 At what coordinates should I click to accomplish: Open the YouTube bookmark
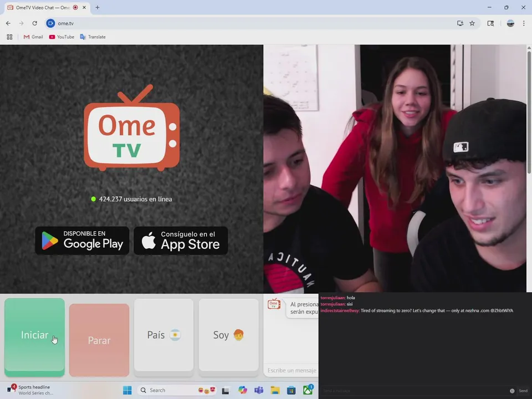point(62,37)
